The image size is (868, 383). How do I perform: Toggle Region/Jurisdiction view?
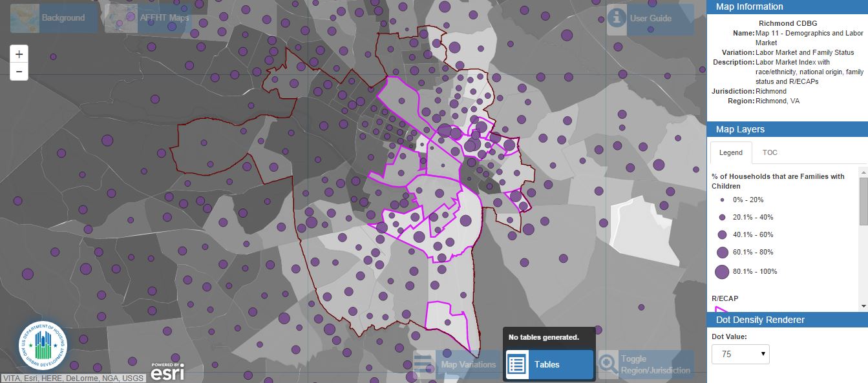(646, 364)
